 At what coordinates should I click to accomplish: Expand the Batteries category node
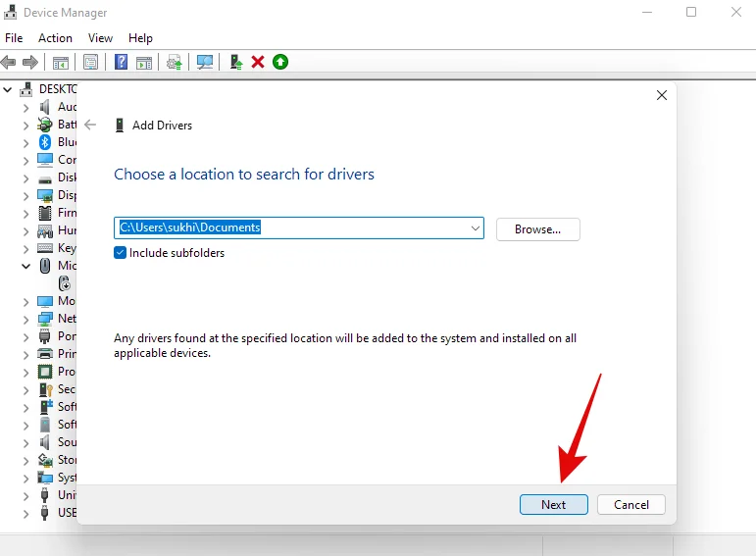26,126
